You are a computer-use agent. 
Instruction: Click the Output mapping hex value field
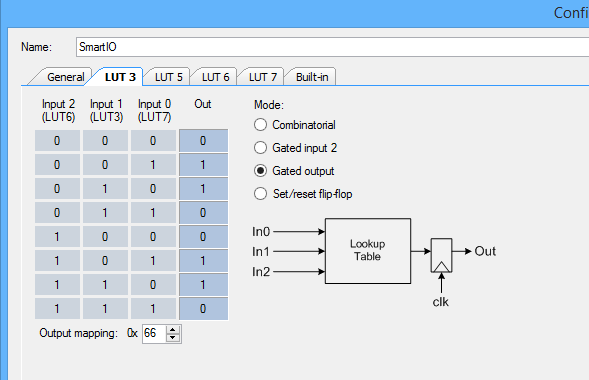[x=154, y=333]
